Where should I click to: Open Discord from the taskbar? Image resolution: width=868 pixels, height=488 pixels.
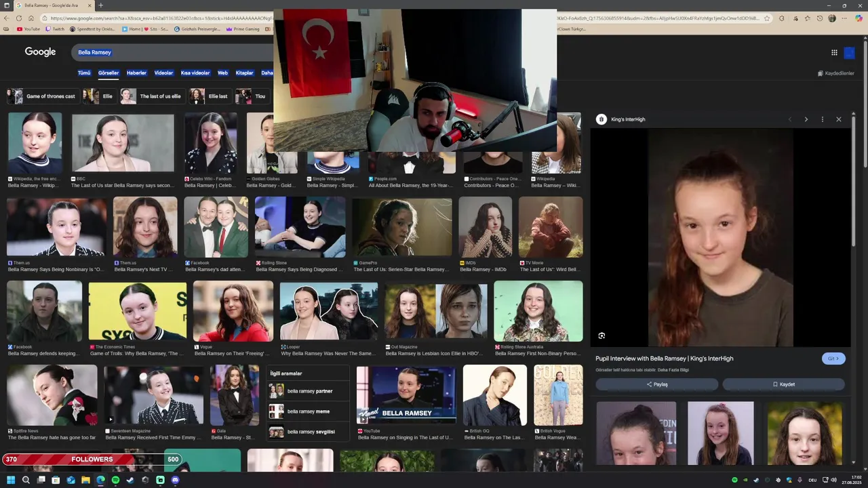click(176, 480)
